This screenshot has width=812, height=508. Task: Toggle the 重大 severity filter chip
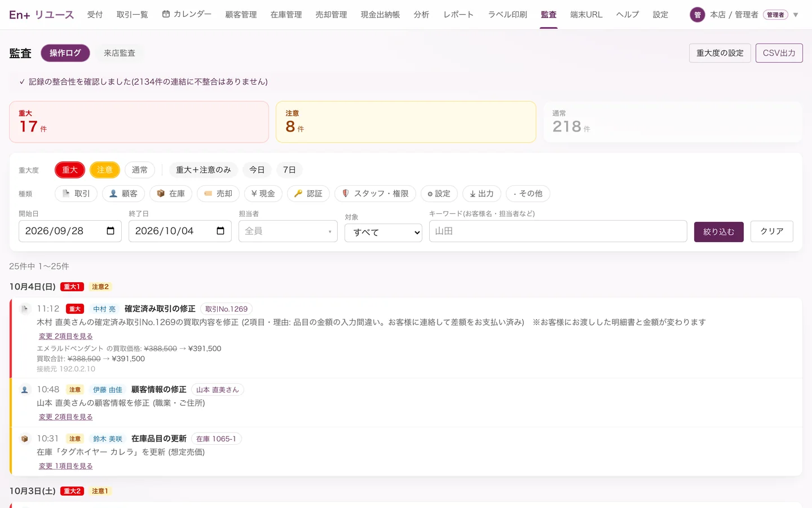click(70, 170)
